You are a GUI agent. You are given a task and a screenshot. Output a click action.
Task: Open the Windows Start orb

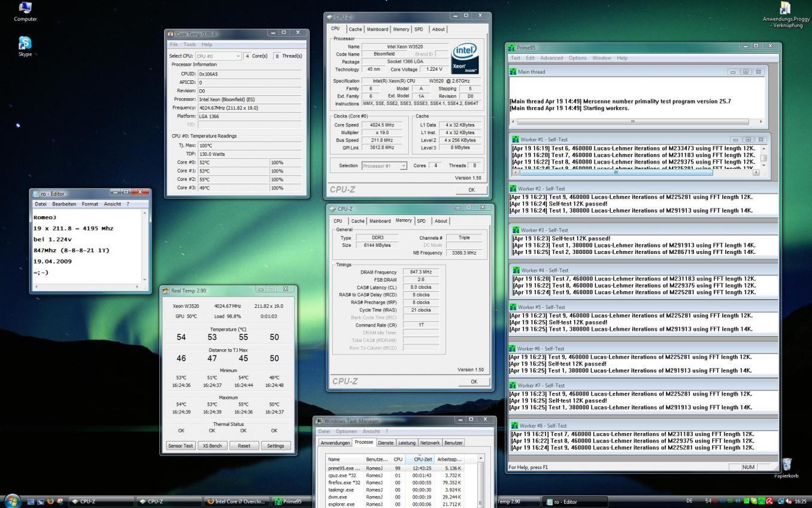(x=12, y=501)
